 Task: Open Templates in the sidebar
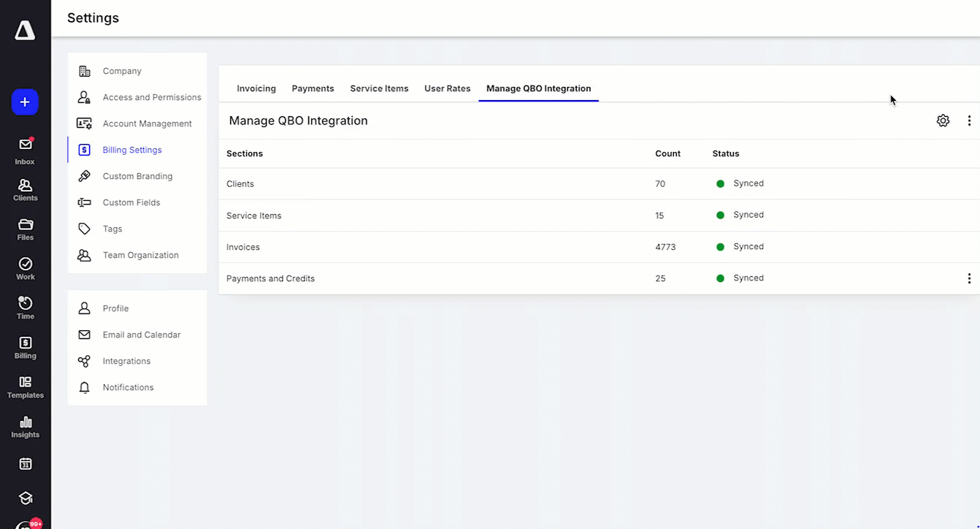(x=25, y=387)
